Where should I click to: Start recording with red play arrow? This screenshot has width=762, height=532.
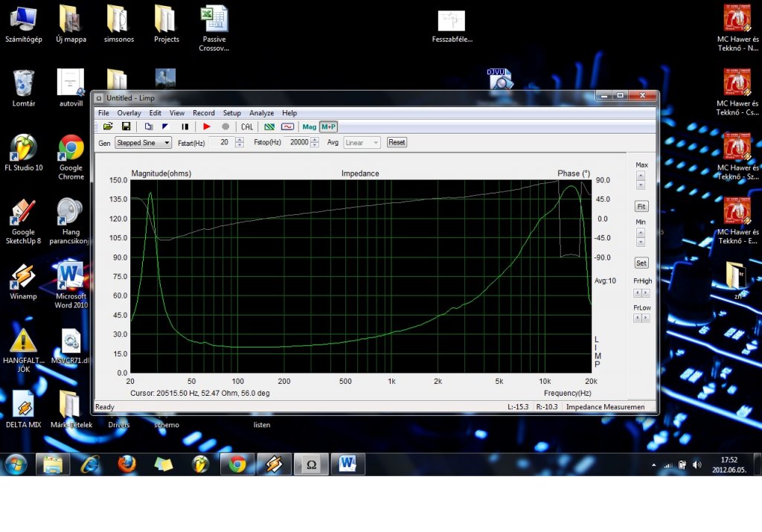[x=207, y=126]
